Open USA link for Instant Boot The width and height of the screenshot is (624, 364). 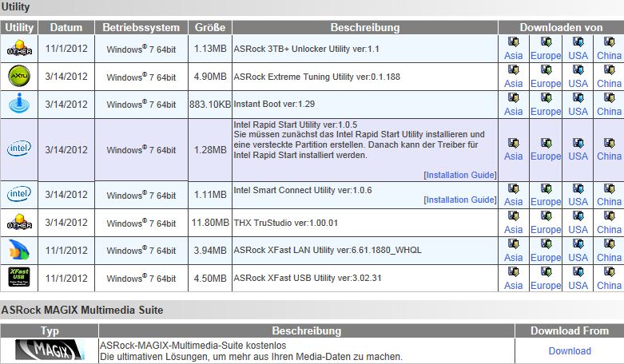pos(578,111)
